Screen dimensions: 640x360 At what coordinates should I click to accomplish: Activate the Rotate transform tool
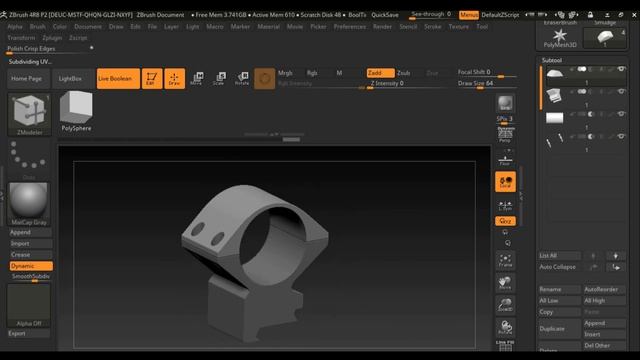[242, 78]
